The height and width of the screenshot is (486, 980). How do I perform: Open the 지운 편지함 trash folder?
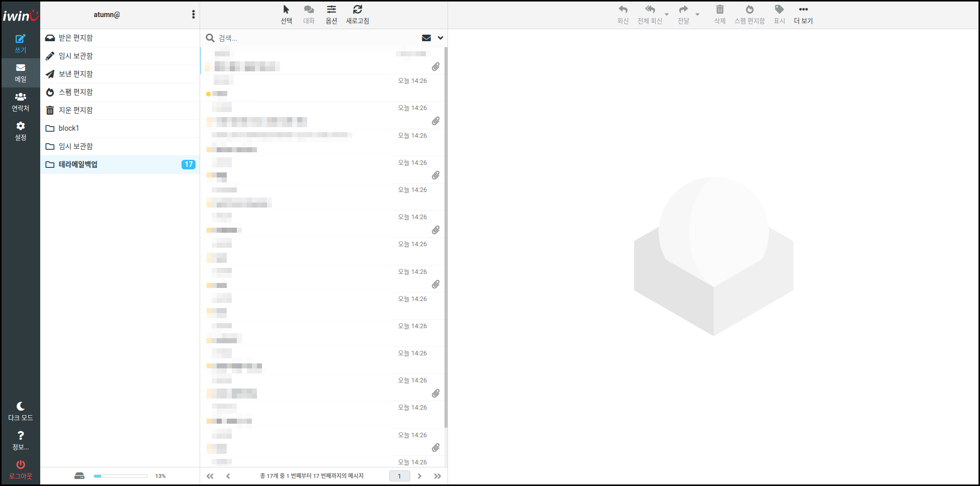pyautogui.click(x=120, y=110)
